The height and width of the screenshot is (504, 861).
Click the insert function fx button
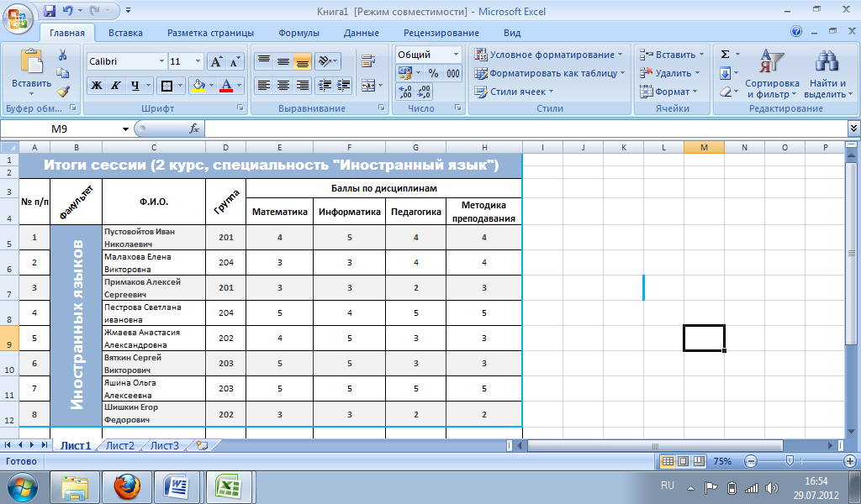pyautogui.click(x=194, y=129)
